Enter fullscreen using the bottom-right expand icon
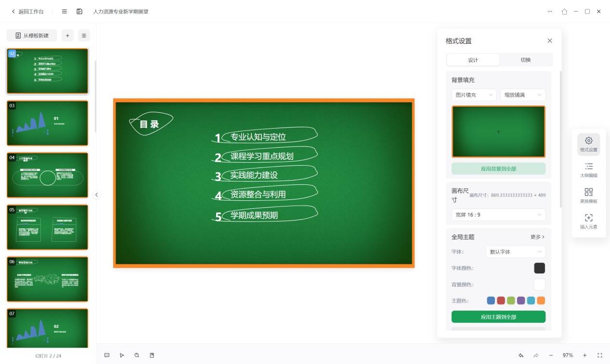 600,355
